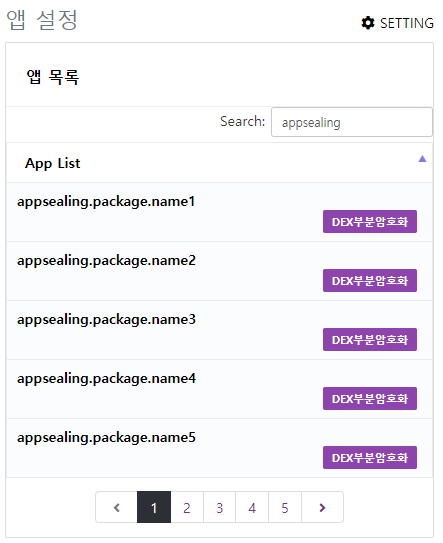
Task: Click the Search: label
Action: point(242,121)
